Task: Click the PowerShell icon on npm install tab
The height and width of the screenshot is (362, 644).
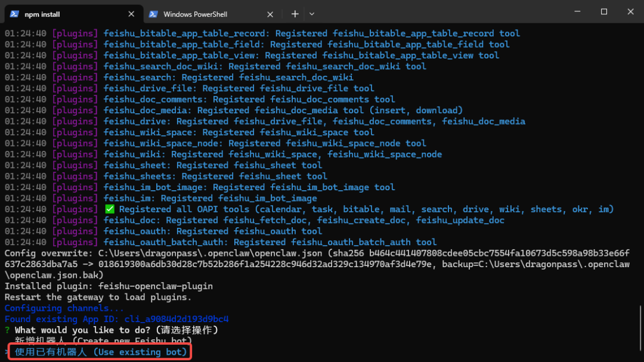Action: pyautogui.click(x=14, y=14)
